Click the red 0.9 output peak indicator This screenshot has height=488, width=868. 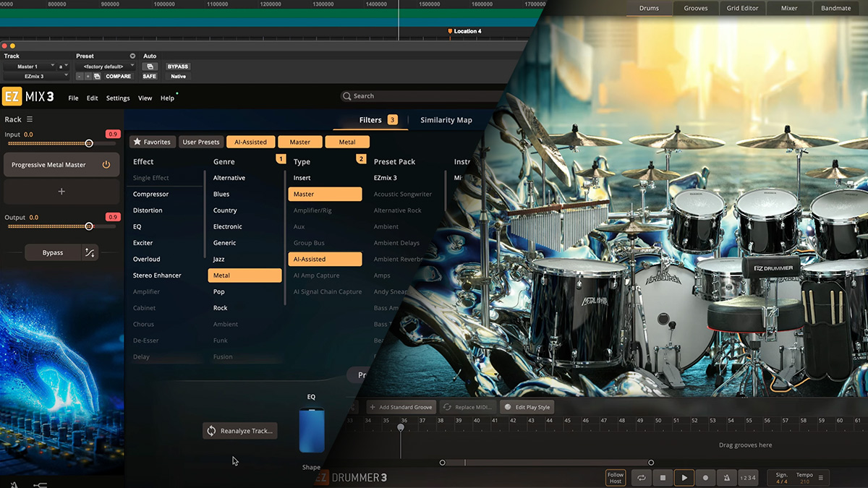(113, 217)
